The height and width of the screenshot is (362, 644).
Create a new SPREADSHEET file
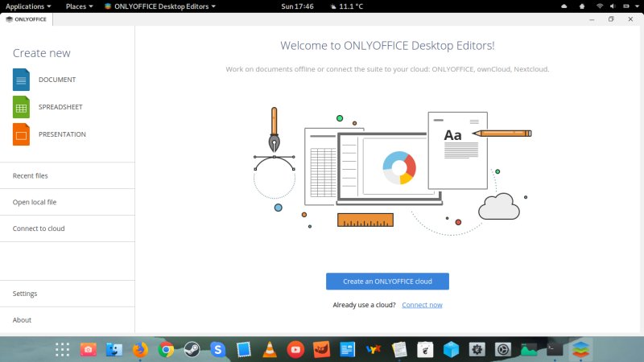(x=47, y=107)
